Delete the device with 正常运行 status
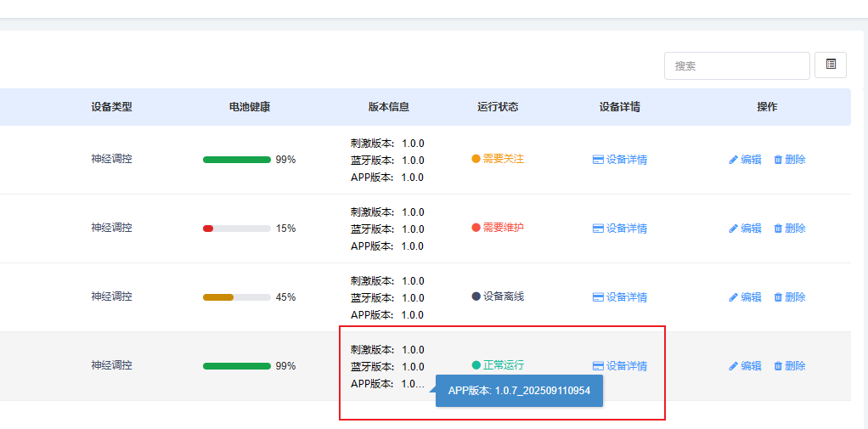 (789, 366)
